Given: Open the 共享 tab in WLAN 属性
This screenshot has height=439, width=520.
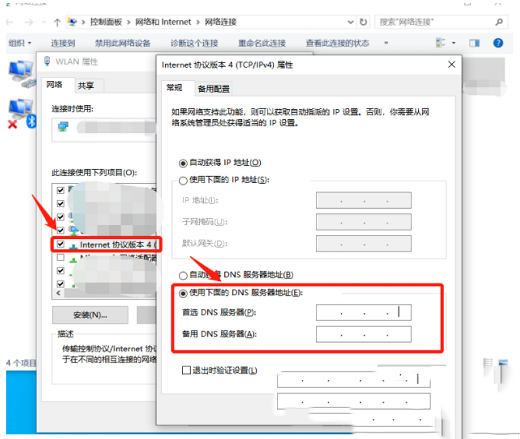Looking at the screenshot, I should tap(86, 86).
